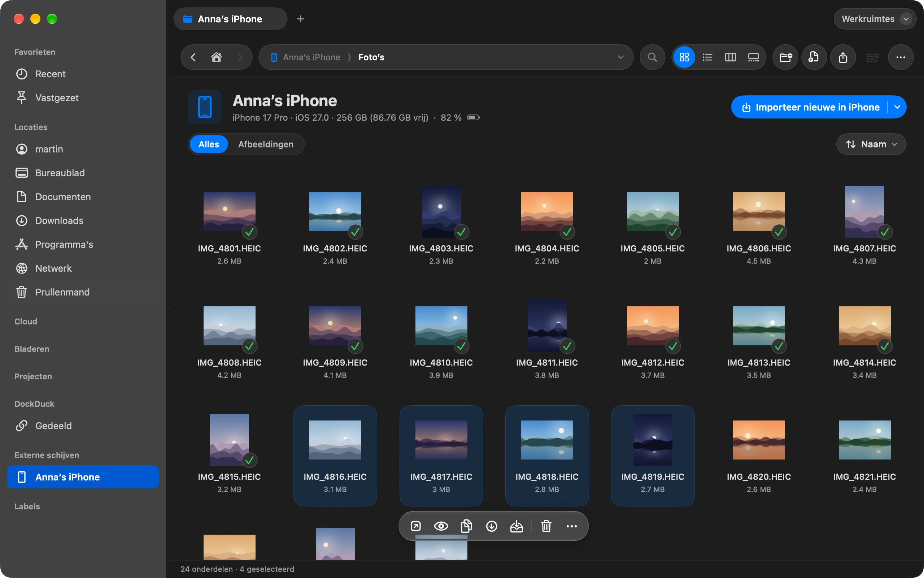Select the Anna's iPhone tab

(230, 19)
